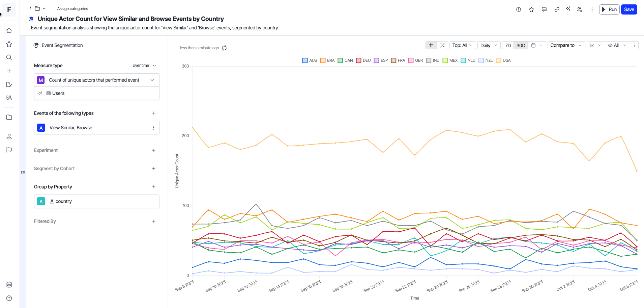Open the database icon in the sidebar
Screen dimensions: 644x308
(9, 285)
